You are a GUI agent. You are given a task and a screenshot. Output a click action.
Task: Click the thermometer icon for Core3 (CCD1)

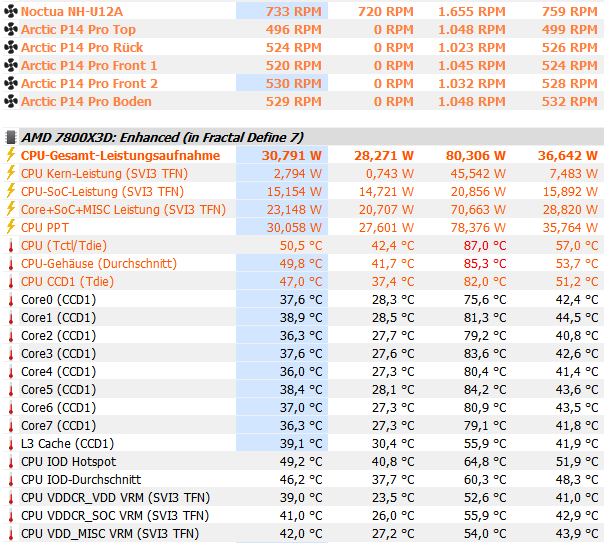point(11,354)
